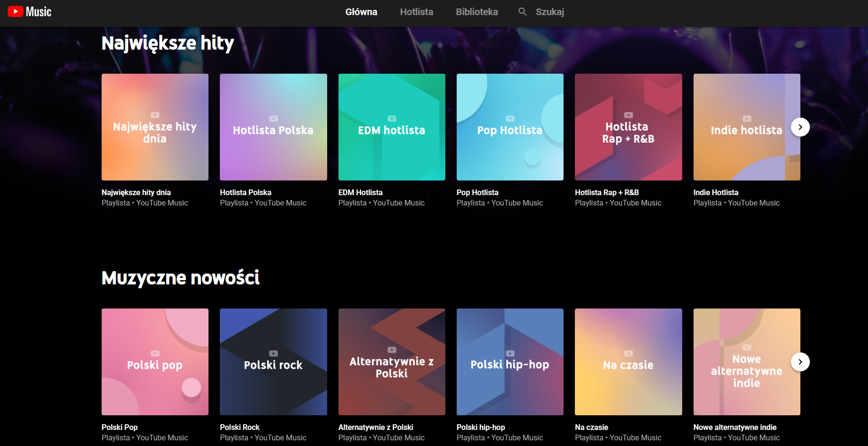Viewport: 868px width, 446px height.
Task: Open the Polski pop playlist thumbnail
Action: click(x=155, y=362)
